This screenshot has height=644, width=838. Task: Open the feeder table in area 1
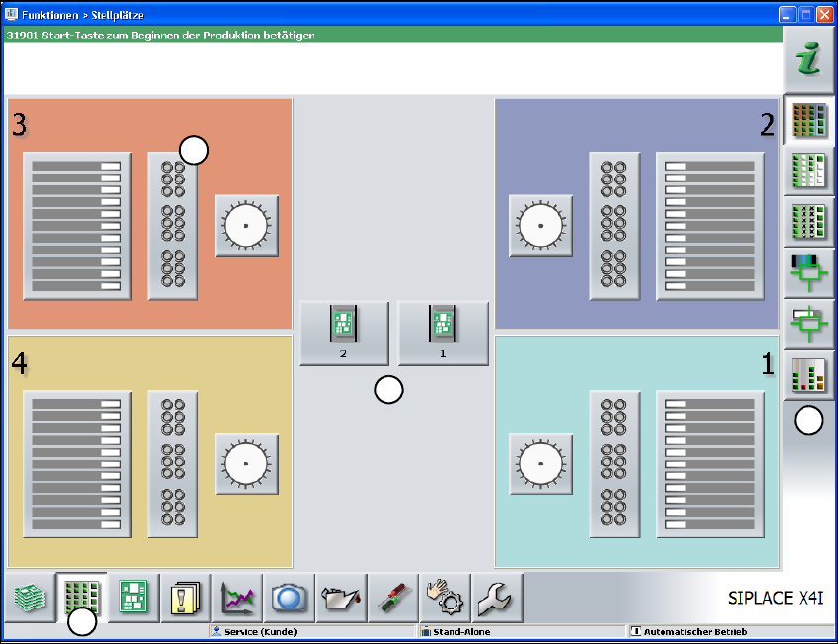[x=710, y=464]
